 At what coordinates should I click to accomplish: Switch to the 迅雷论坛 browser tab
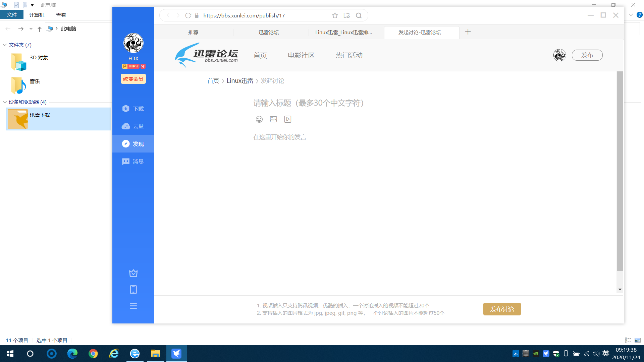[269, 32]
